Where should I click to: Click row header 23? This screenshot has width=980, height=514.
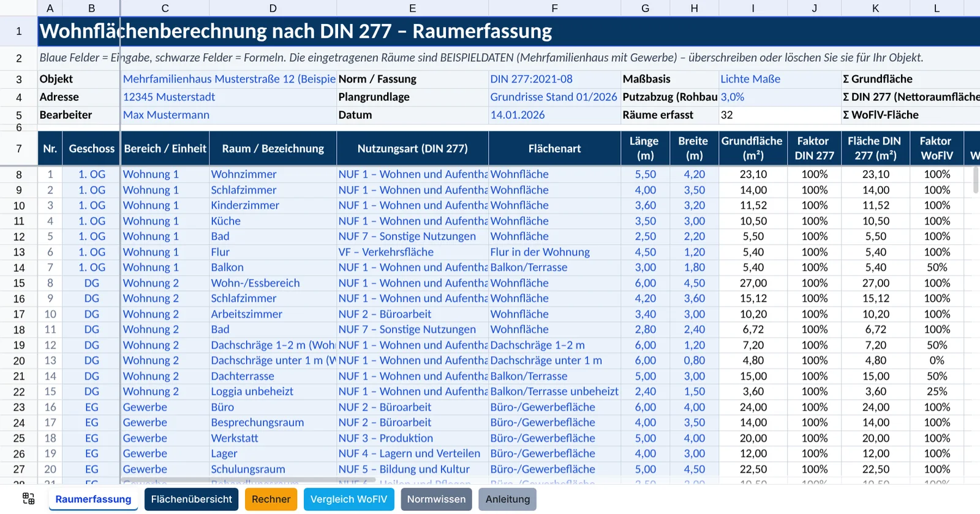(x=19, y=408)
